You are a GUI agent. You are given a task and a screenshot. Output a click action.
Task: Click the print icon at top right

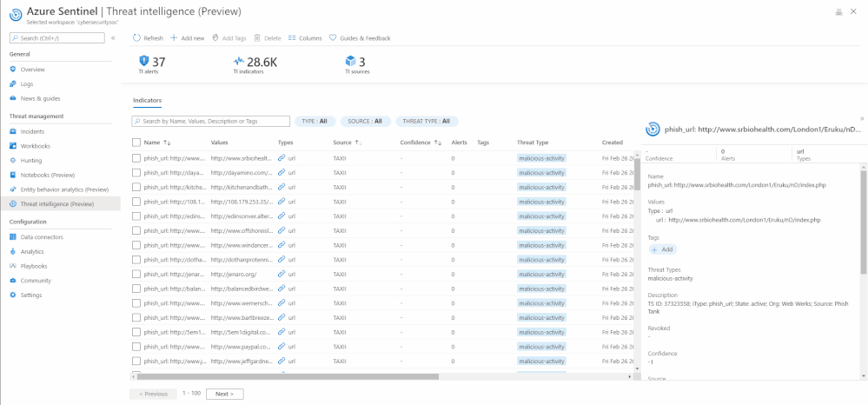coord(838,12)
